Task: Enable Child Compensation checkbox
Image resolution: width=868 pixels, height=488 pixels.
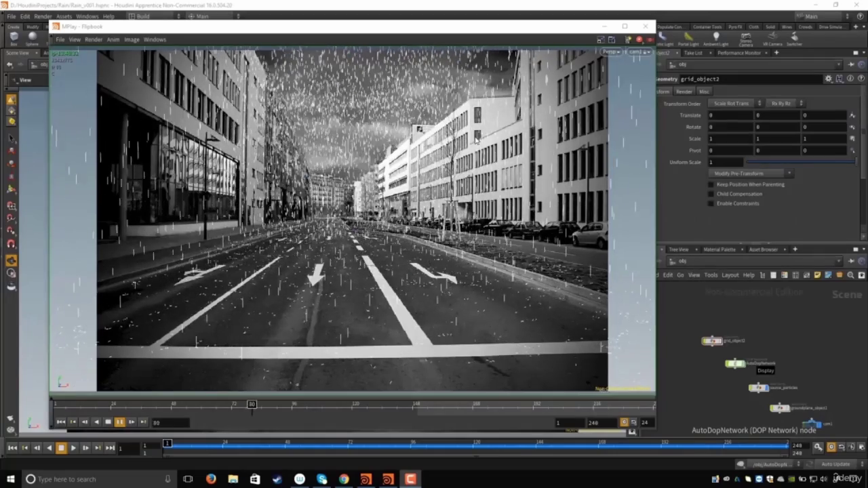Action: (711, 194)
